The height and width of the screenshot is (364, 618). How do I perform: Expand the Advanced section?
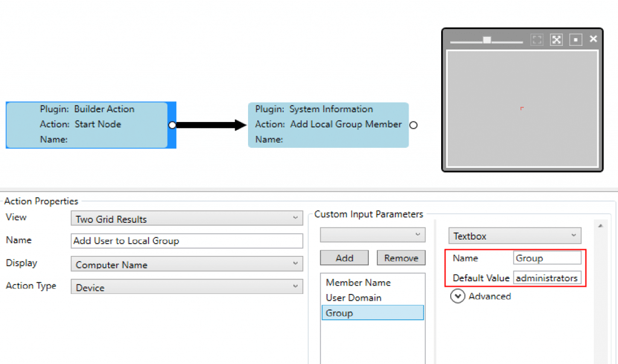480,296
